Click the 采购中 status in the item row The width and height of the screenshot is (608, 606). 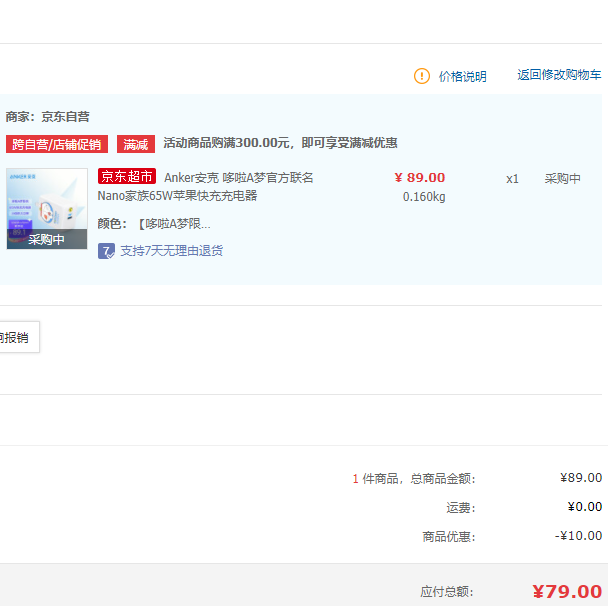click(x=562, y=178)
